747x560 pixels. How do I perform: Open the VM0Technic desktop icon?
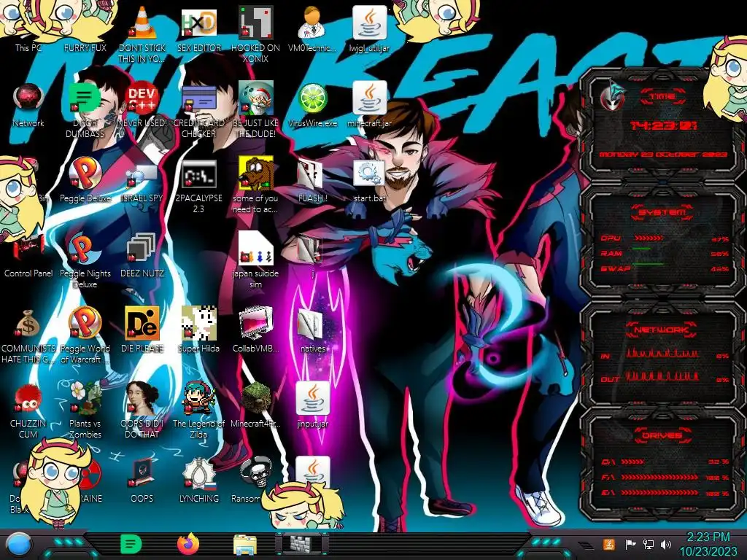coord(312,28)
